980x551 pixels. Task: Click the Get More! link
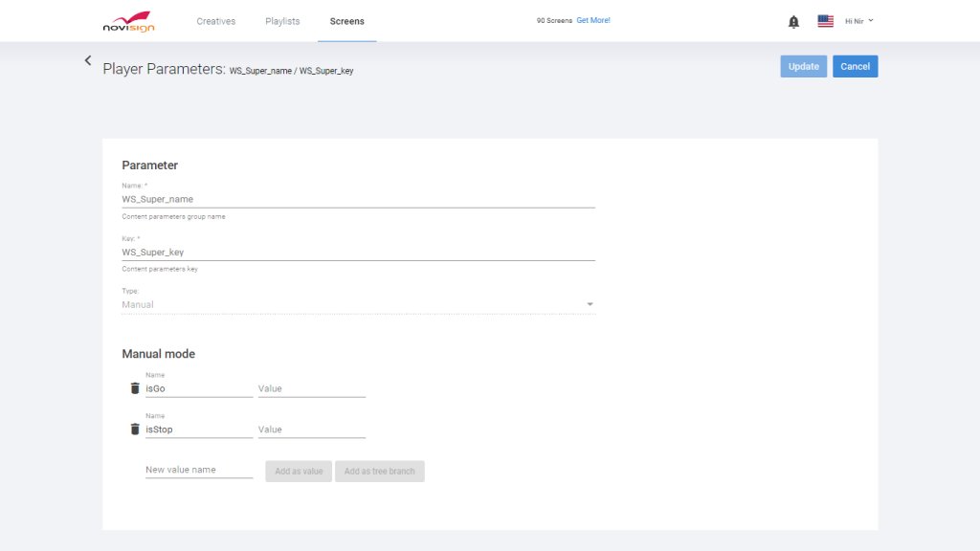tap(593, 20)
